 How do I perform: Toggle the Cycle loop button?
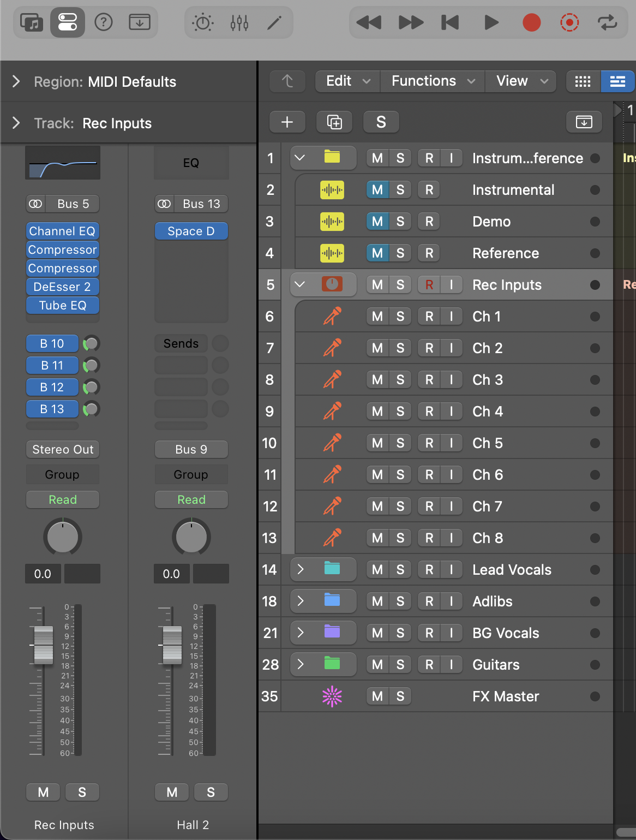pos(607,22)
